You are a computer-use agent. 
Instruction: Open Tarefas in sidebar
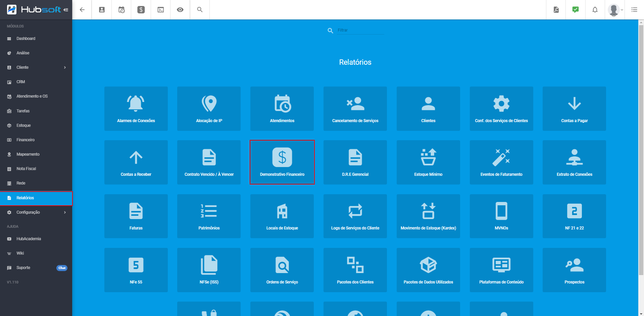(36, 111)
